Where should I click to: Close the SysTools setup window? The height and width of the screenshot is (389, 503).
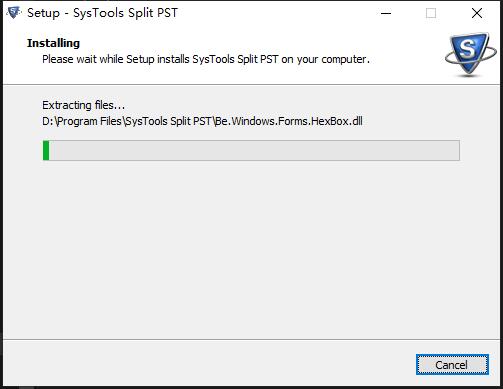(477, 13)
